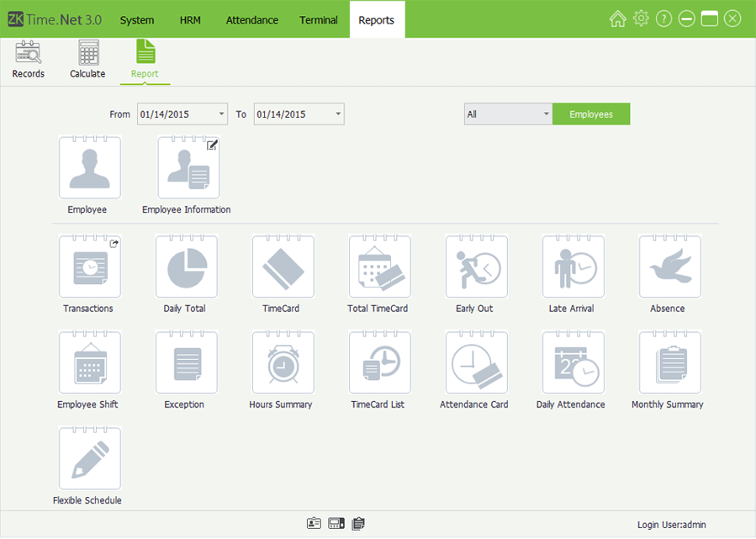Open help with the question mark icon
The width and height of the screenshot is (756, 539).
tap(663, 19)
